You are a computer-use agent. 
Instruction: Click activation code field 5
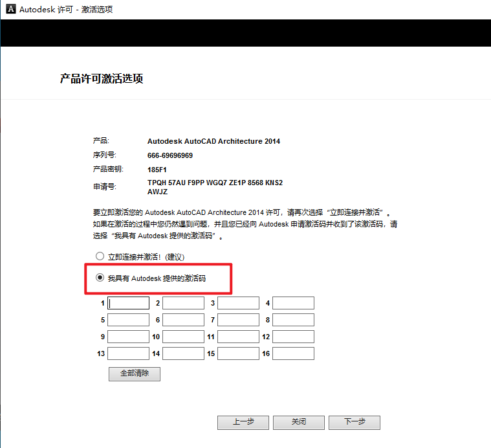coord(128,320)
